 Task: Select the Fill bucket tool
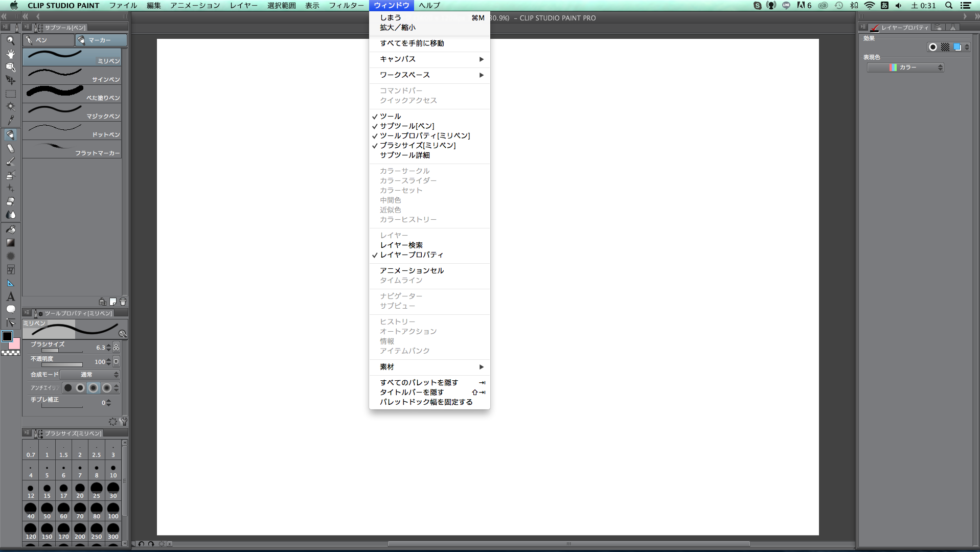pyautogui.click(x=10, y=229)
